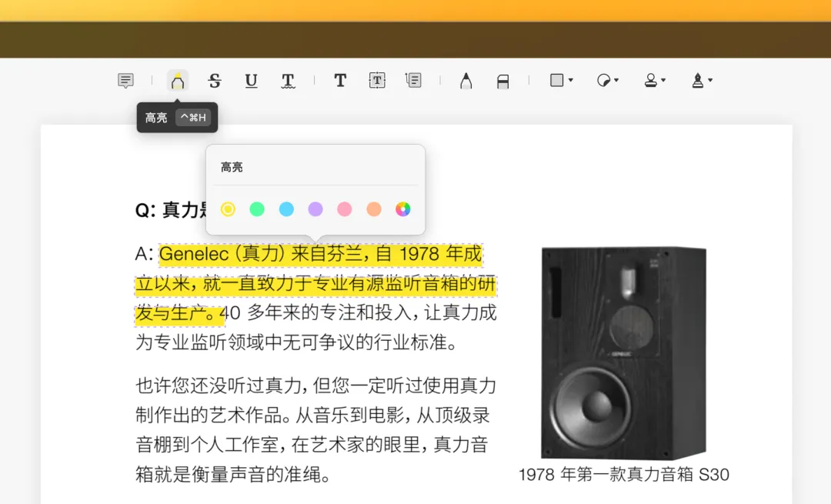Click the line starting '制作出的艺术作品'

tap(312, 415)
